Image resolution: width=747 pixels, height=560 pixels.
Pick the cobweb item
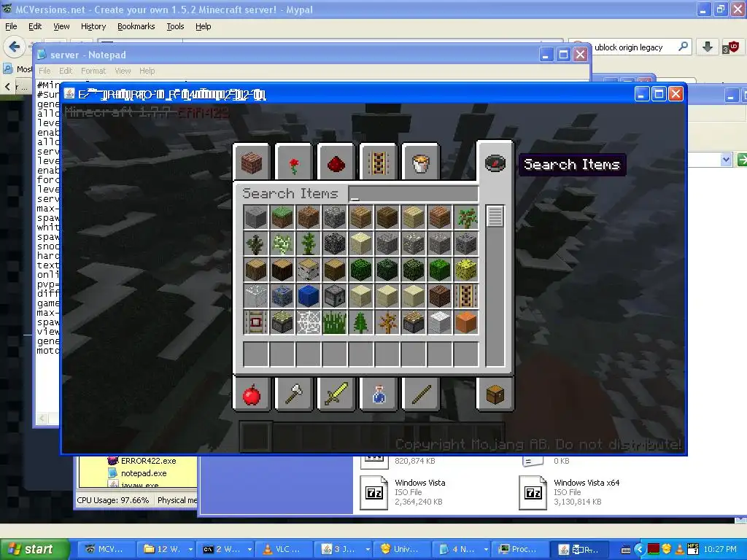tap(309, 322)
